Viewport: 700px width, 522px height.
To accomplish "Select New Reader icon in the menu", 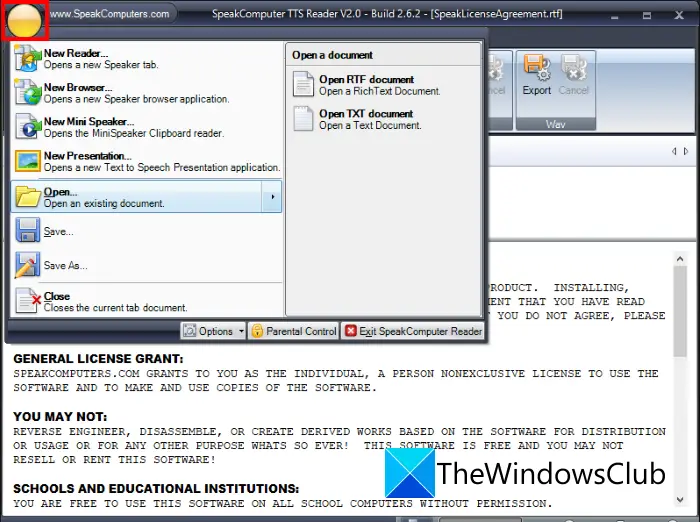I will click(28, 58).
